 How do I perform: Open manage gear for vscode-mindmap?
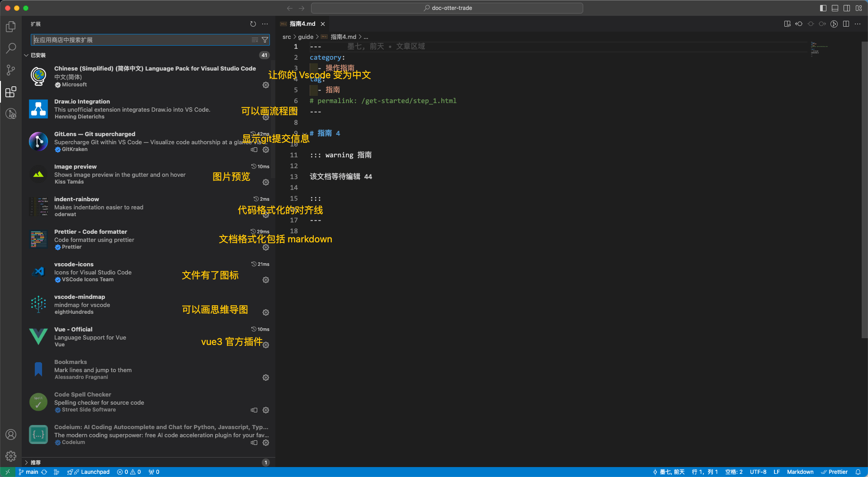(266, 312)
